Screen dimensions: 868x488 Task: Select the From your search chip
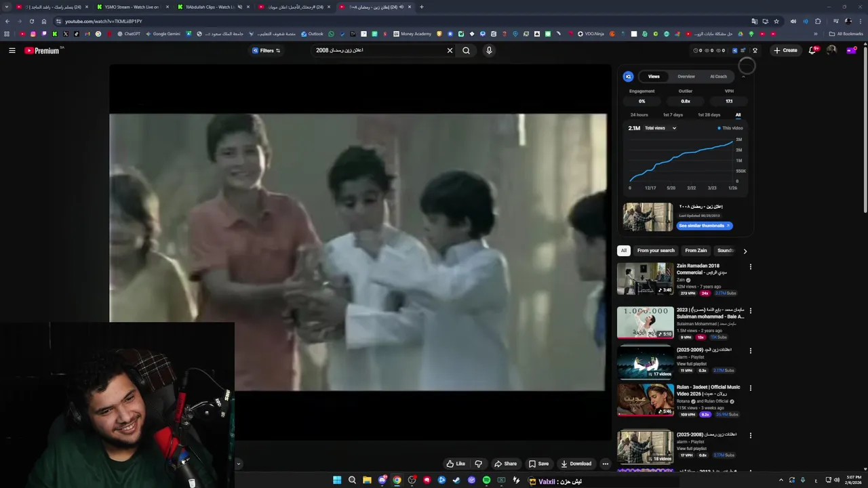[x=656, y=251]
